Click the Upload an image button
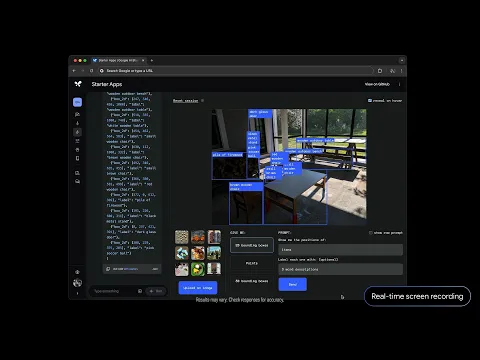 click(198, 288)
